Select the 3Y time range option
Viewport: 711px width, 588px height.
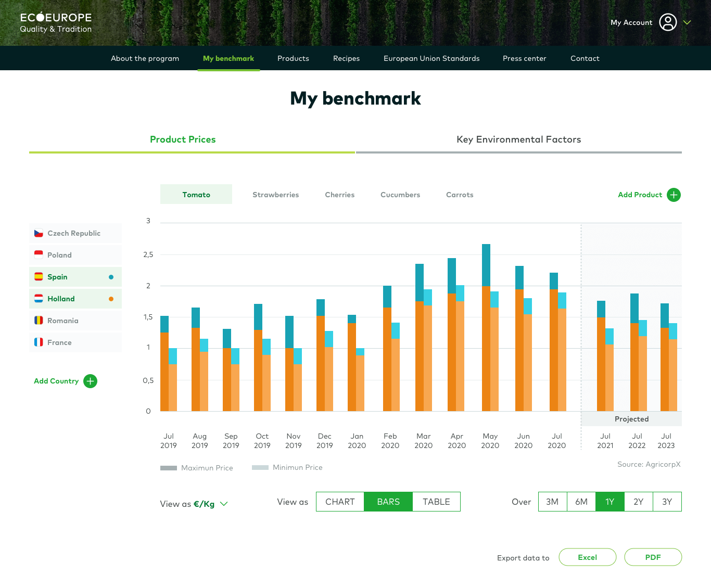pyautogui.click(x=667, y=502)
